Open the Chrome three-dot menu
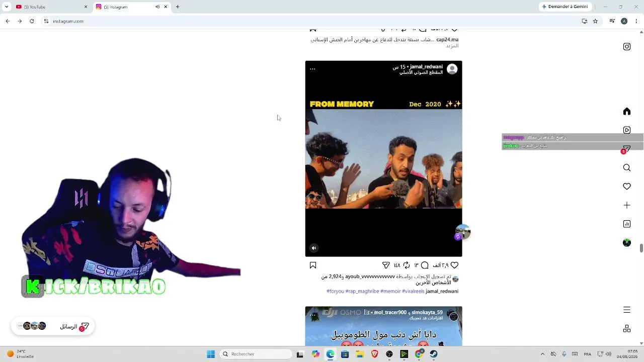Viewport: 644px width, 362px height. 636,21
